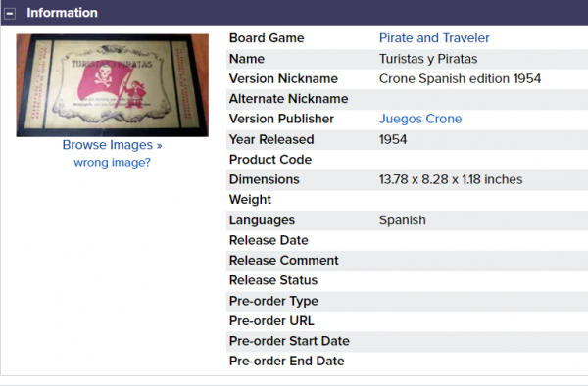Image resolution: width=588 pixels, height=386 pixels.
Task: Click the Weight row label
Action: [x=250, y=200]
